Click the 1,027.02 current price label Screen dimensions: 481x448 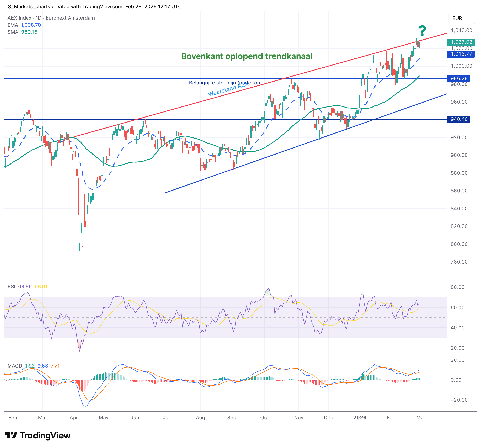pos(461,42)
